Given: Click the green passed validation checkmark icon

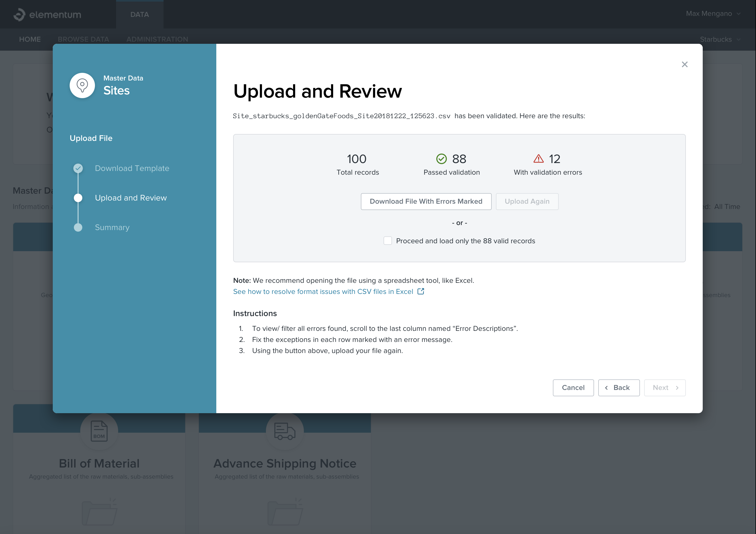Looking at the screenshot, I should click(441, 159).
